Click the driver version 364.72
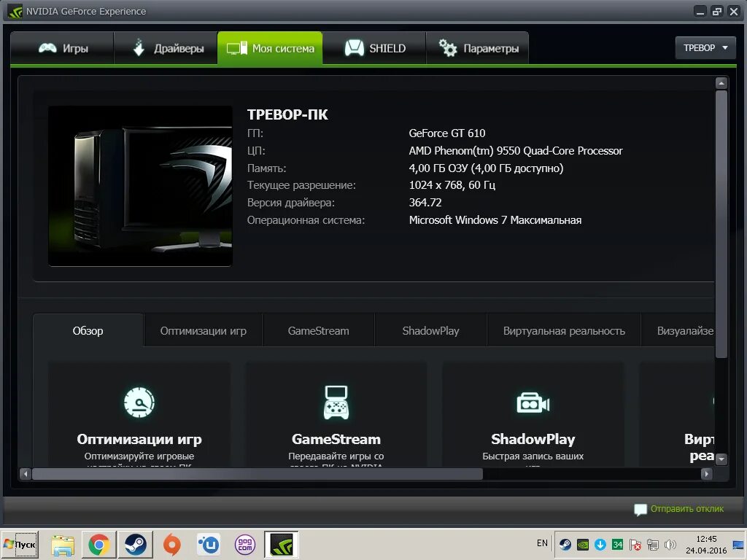 point(425,203)
